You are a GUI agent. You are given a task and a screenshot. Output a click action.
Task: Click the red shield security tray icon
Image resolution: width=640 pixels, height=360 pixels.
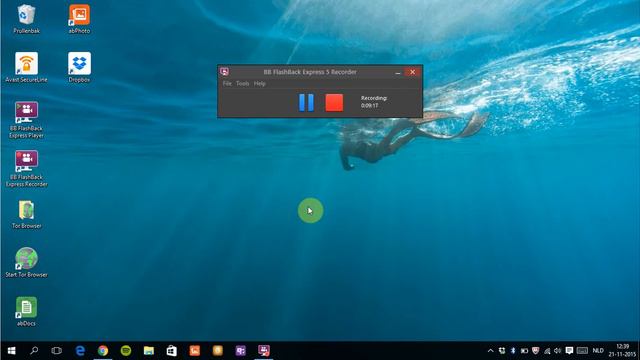(x=536, y=351)
